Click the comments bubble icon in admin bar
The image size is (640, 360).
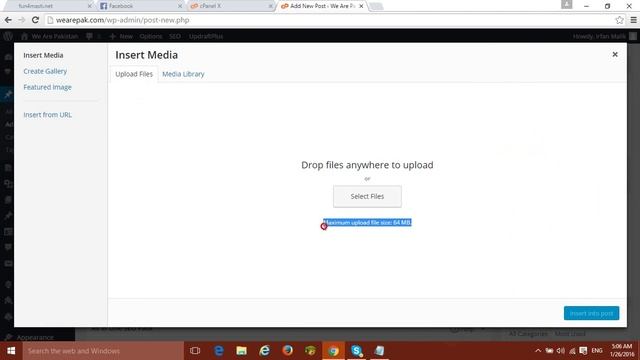pos(89,36)
